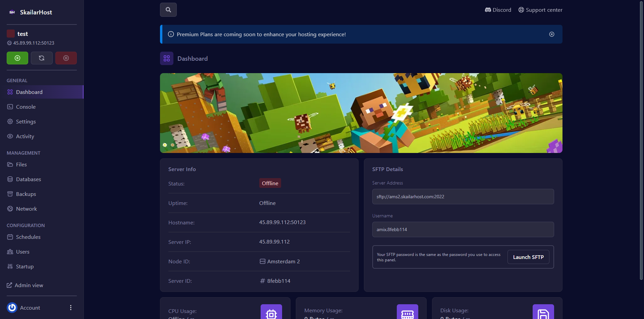Switch to the Console page
This screenshot has width=644, height=319.
click(25, 107)
